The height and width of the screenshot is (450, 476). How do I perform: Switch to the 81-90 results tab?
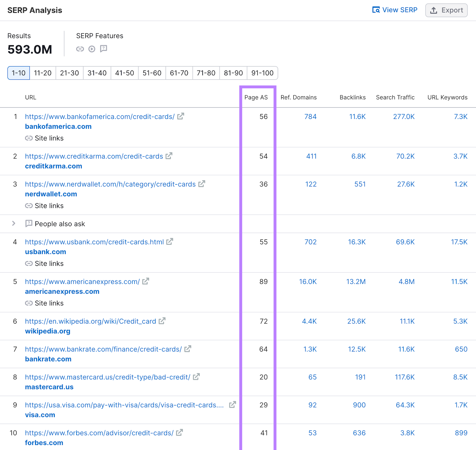pos(234,73)
